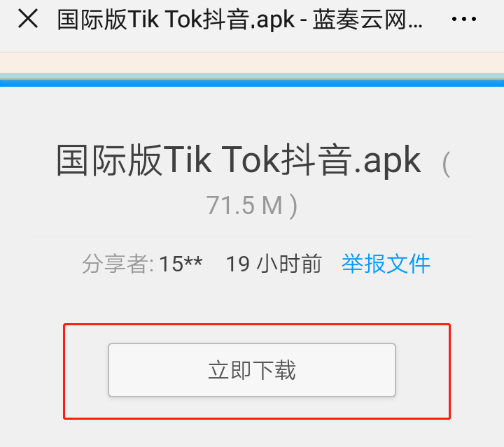Click the blue page loading progress bar

[252, 83]
